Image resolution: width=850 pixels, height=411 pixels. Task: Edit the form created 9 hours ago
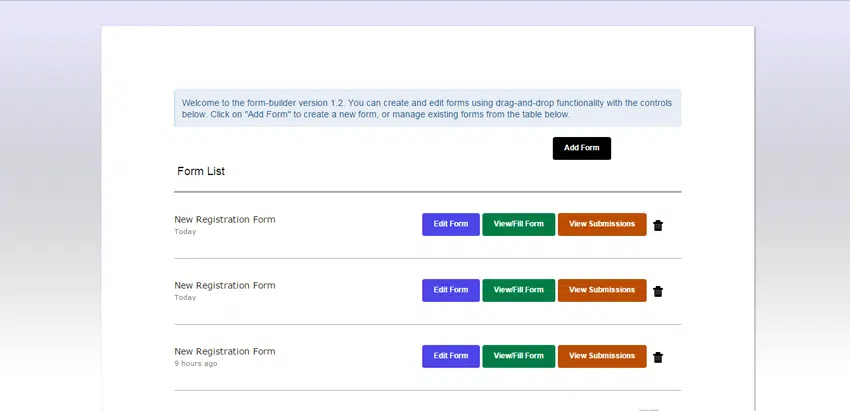coord(450,356)
